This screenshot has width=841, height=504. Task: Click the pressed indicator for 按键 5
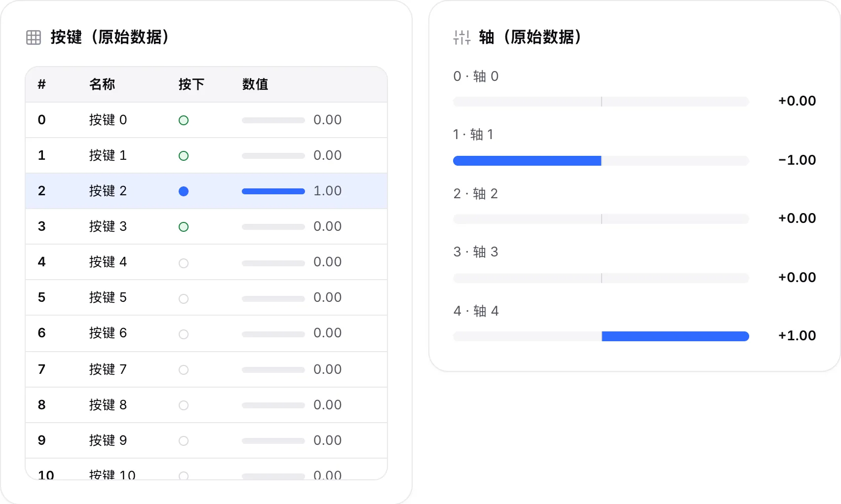tap(184, 299)
